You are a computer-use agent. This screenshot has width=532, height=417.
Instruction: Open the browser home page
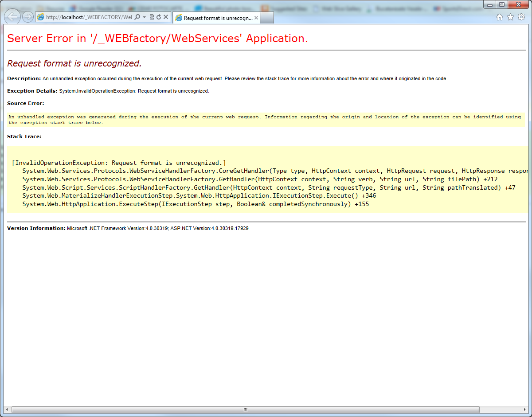499,16
